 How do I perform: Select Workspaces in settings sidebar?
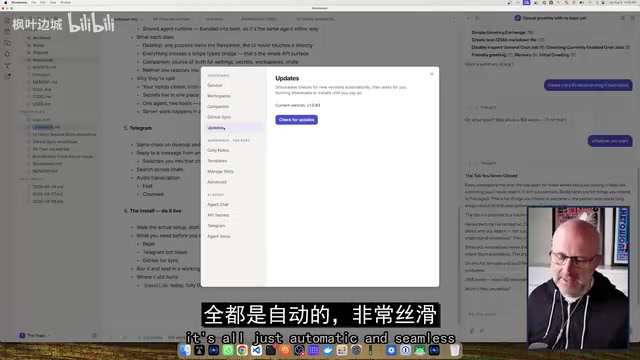tap(219, 96)
